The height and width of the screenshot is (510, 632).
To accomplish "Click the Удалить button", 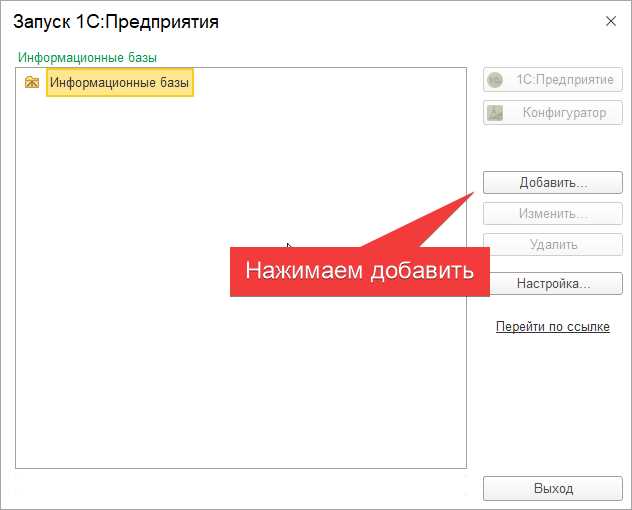I will point(553,244).
